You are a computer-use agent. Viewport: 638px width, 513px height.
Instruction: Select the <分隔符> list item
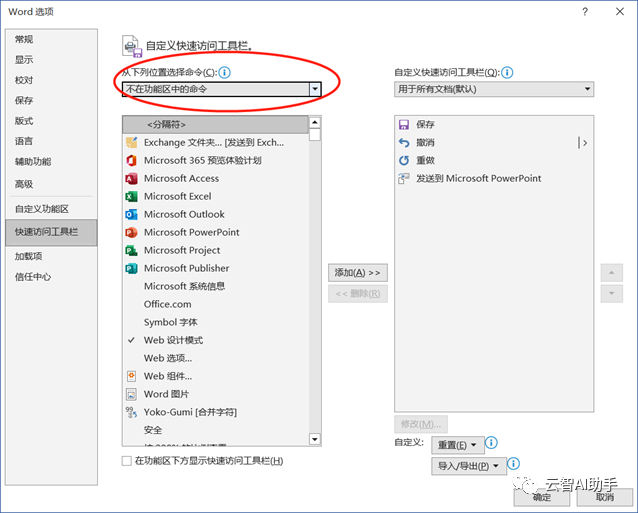click(x=215, y=124)
